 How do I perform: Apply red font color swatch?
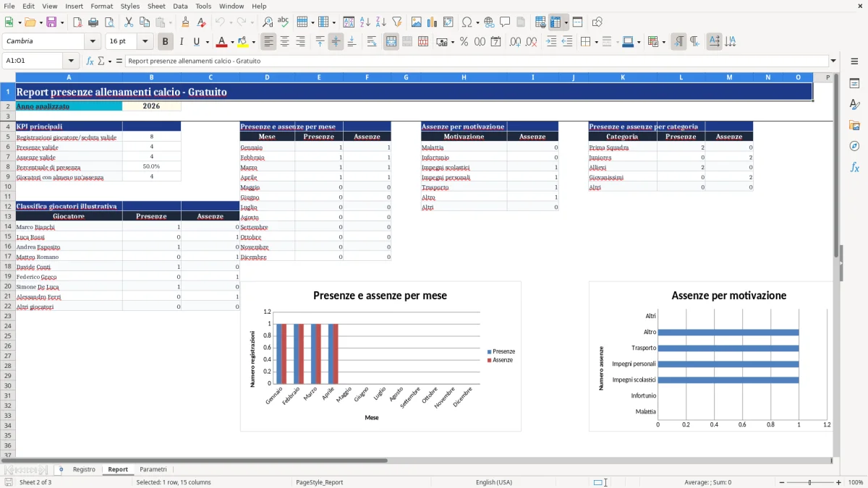[x=222, y=42]
